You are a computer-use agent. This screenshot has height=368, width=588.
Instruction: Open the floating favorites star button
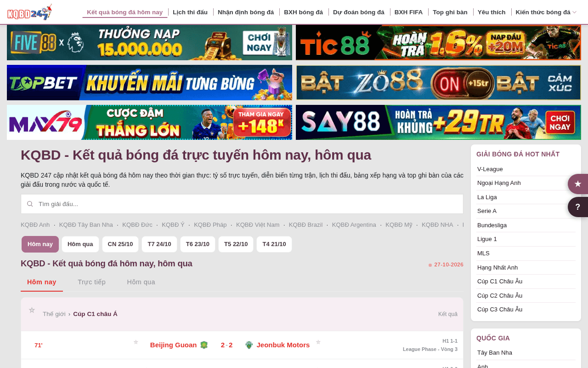578,184
